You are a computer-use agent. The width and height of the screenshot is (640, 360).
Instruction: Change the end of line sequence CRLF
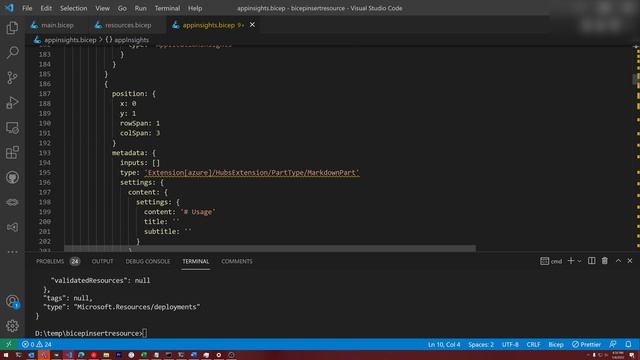coord(533,344)
